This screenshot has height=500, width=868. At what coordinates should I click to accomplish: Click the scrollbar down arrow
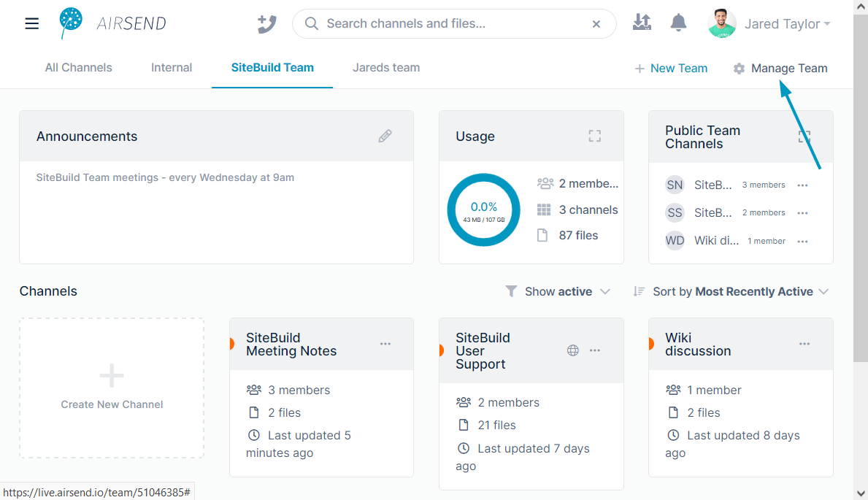click(x=860, y=493)
